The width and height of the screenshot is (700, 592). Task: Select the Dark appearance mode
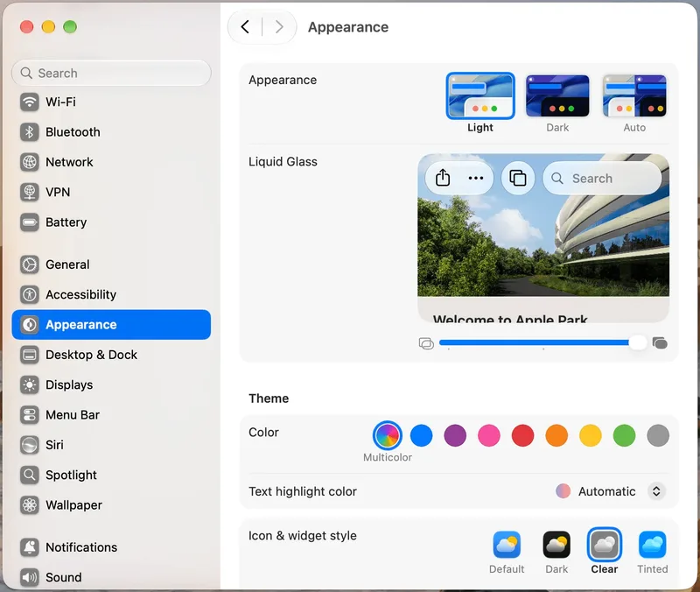tap(557, 95)
